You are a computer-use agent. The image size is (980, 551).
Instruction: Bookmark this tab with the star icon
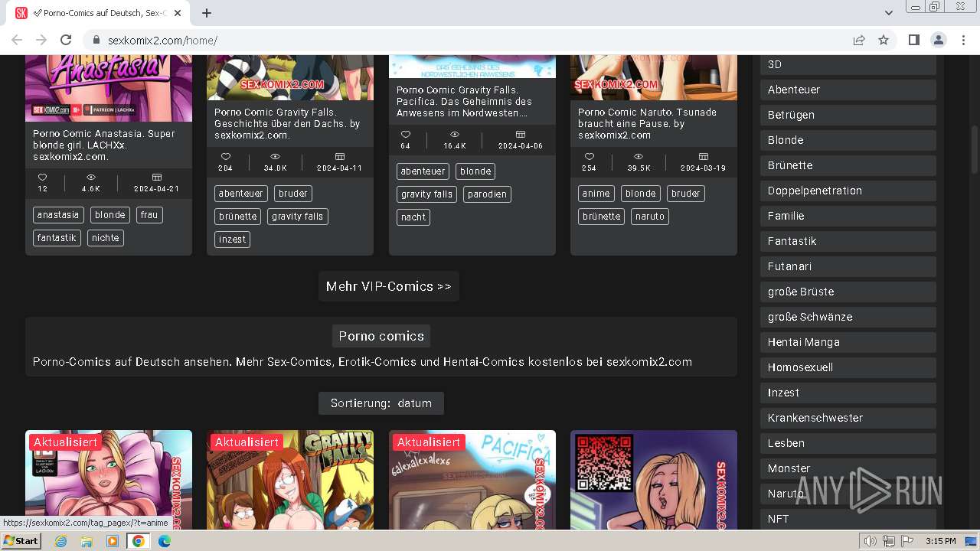coord(884,41)
